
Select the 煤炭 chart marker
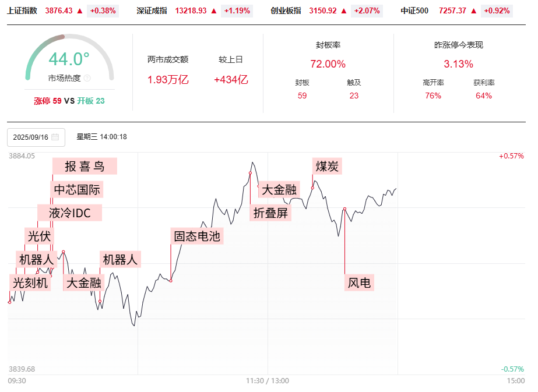click(x=327, y=167)
